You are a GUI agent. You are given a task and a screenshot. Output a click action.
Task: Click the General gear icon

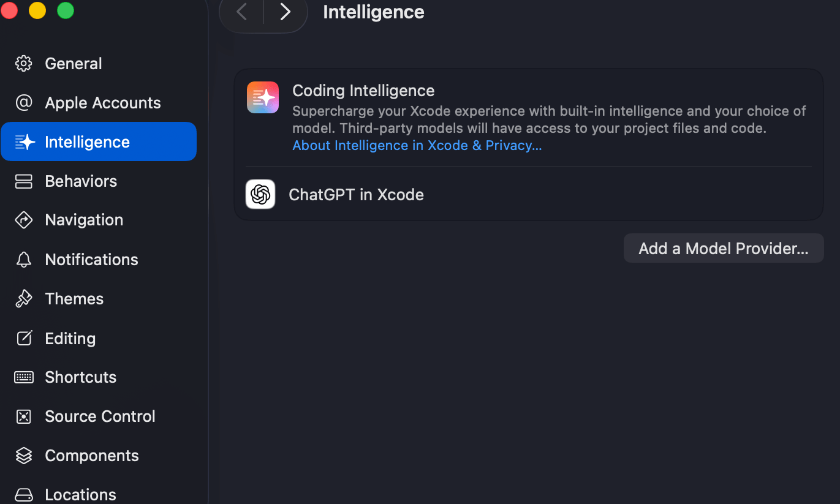(x=24, y=64)
